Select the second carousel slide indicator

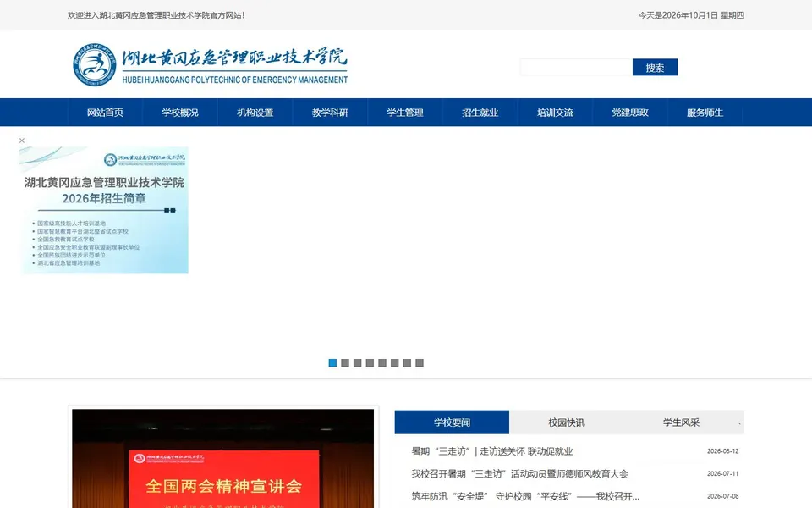click(345, 363)
